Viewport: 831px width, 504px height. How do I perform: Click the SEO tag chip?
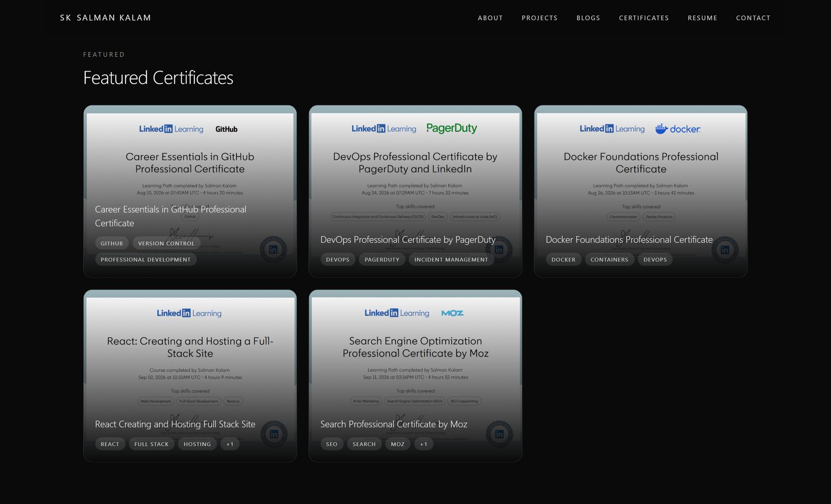click(332, 444)
